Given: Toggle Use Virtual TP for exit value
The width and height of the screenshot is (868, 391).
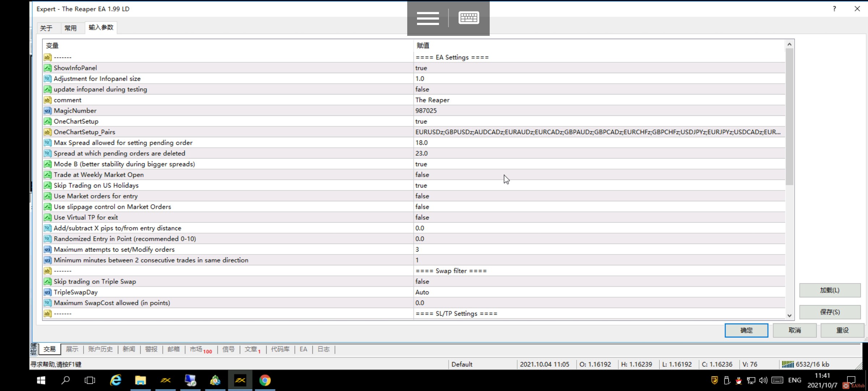Looking at the screenshot, I should point(422,217).
